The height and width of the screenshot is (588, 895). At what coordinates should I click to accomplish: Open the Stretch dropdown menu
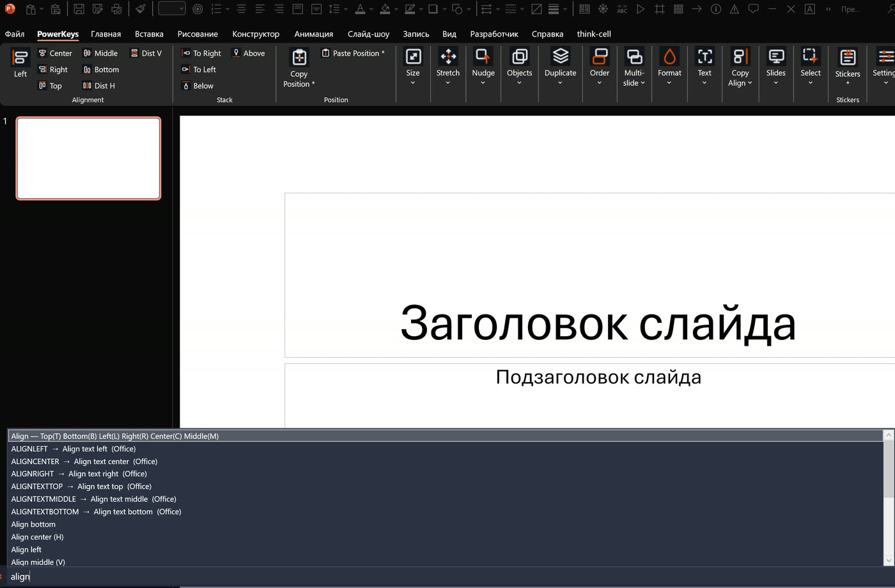pos(448,67)
